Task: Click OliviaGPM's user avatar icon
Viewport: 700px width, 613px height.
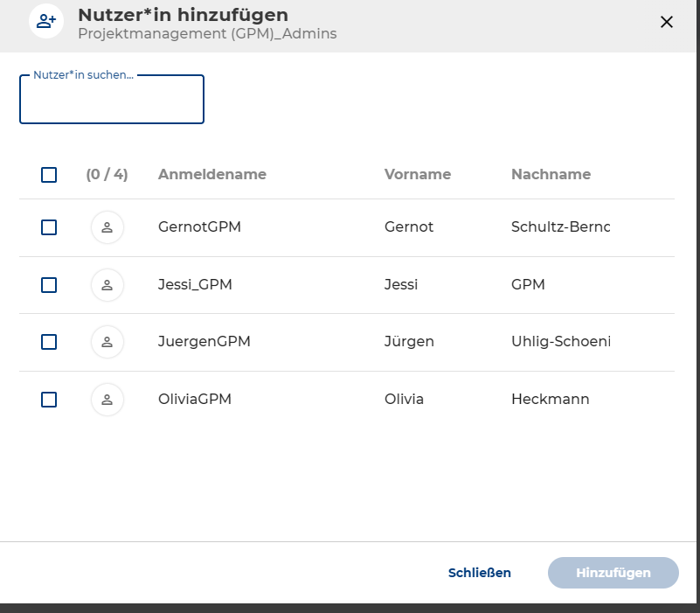Action: (x=107, y=400)
